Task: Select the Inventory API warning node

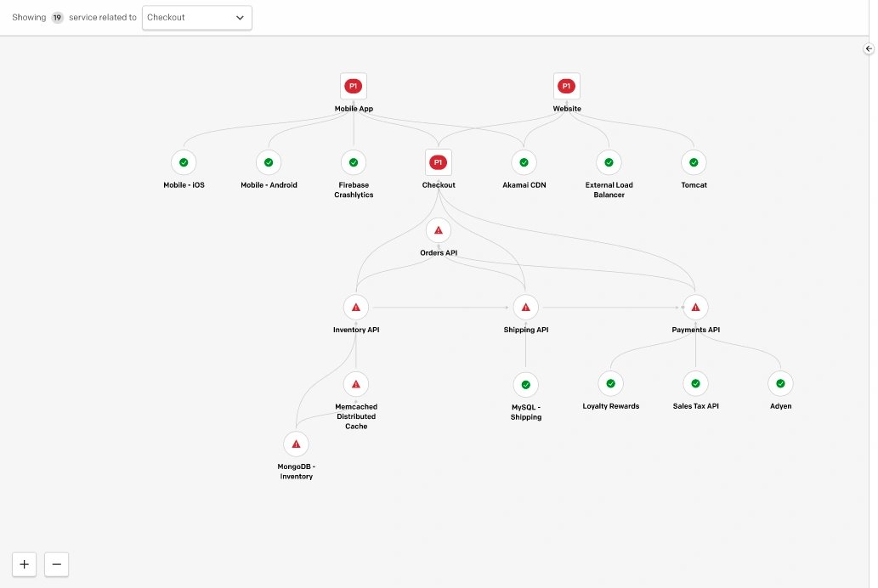Action: [x=356, y=308]
